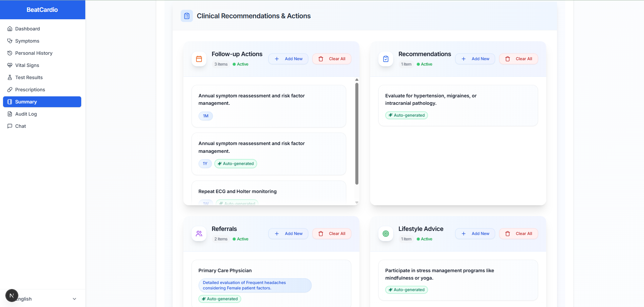Click the plus icon in Recommendations Add New
The width and height of the screenshot is (644, 307).
[464, 59]
